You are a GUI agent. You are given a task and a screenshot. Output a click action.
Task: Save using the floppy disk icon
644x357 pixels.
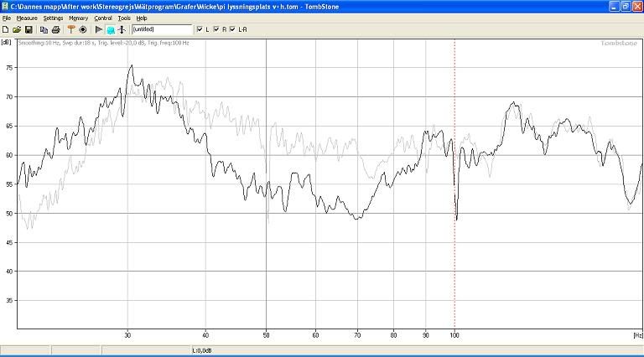[x=29, y=29]
